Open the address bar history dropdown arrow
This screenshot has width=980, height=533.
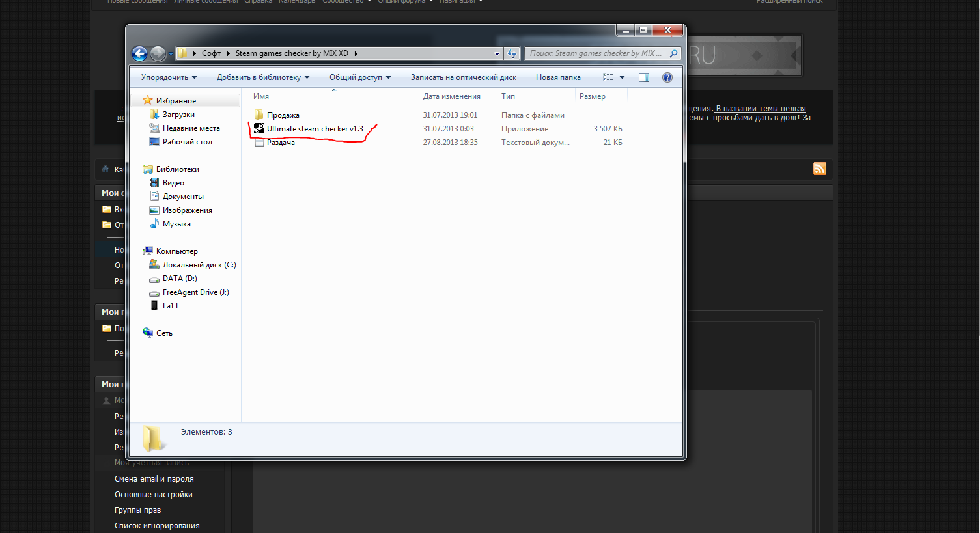point(497,53)
